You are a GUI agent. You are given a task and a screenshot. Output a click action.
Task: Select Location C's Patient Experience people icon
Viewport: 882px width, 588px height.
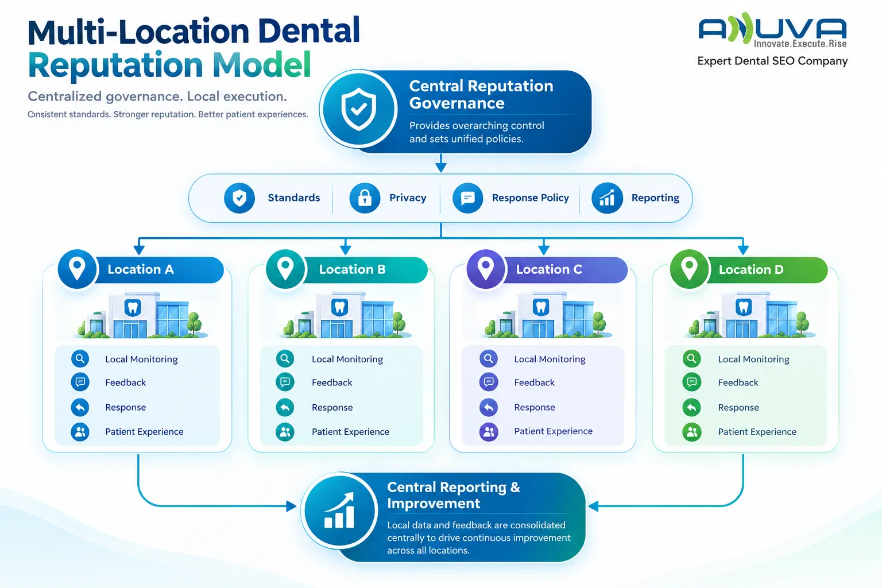[x=489, y=431]
